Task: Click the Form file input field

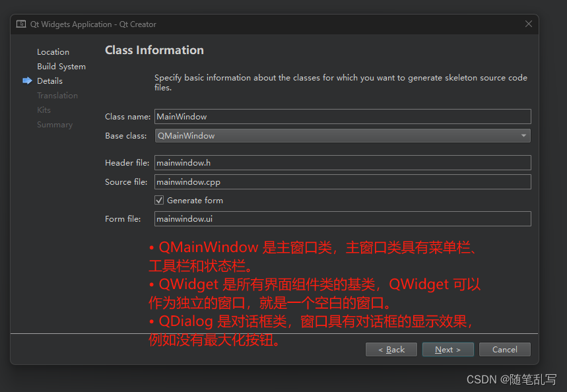Action: point(343,219)
